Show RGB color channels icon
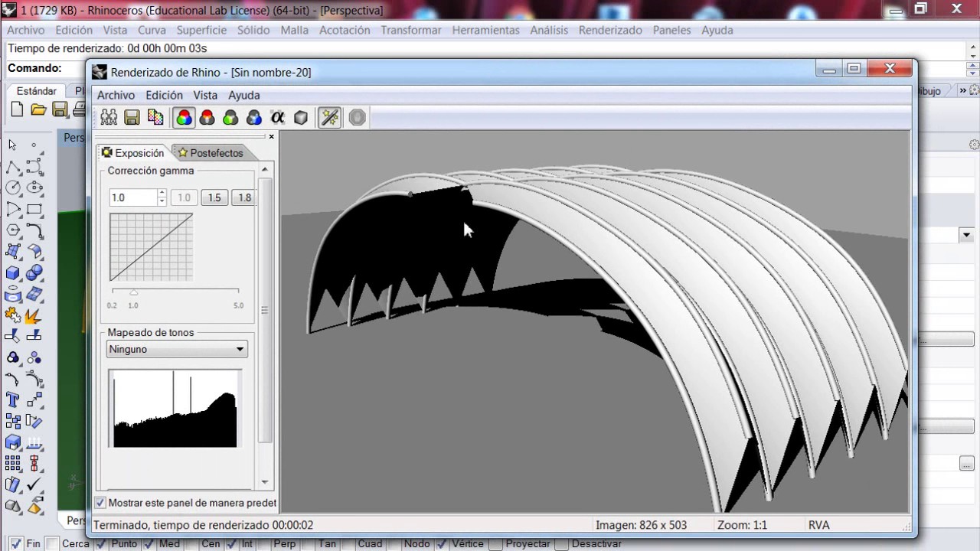Screen dimensions: 980x551 [184, 117]
